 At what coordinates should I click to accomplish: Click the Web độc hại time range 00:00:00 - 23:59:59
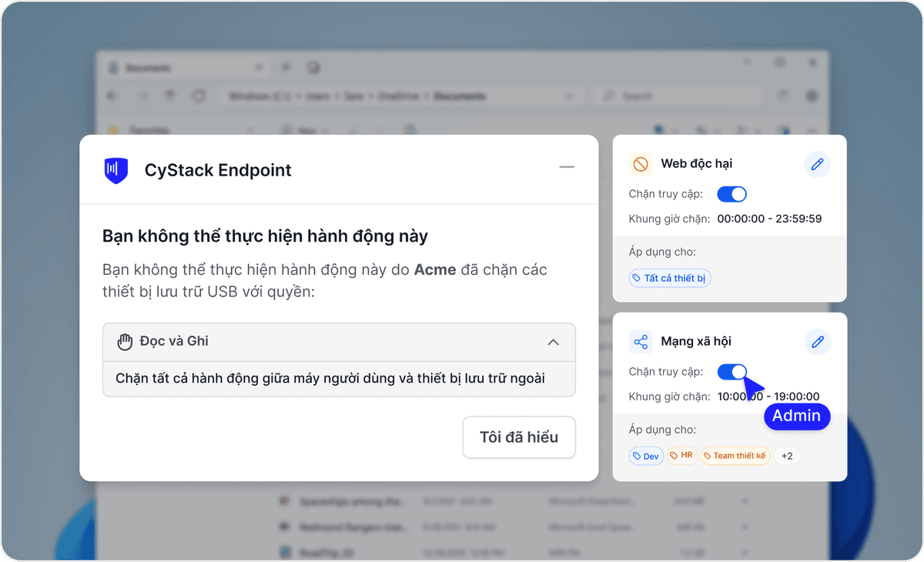pos(769,219)
